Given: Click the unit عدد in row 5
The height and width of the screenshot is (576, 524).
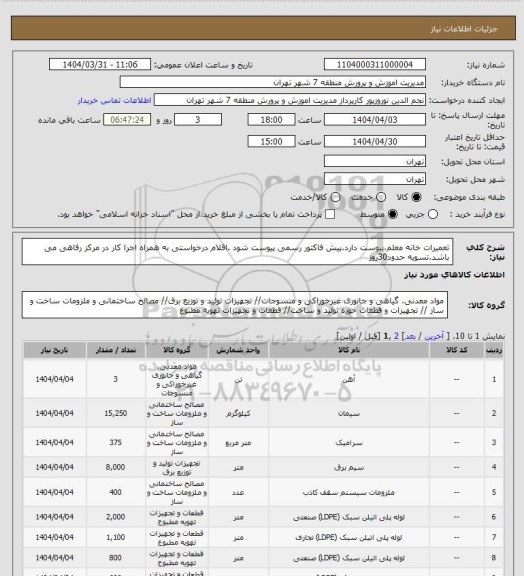Looking at the screenshot, I should click(238, 492).
